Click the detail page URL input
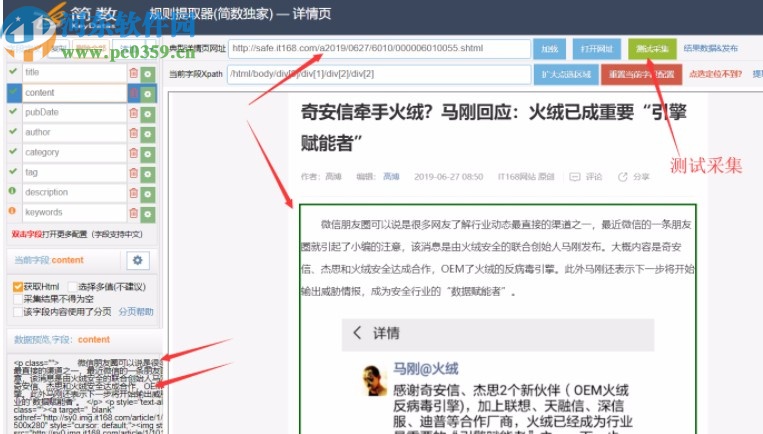 379,48
